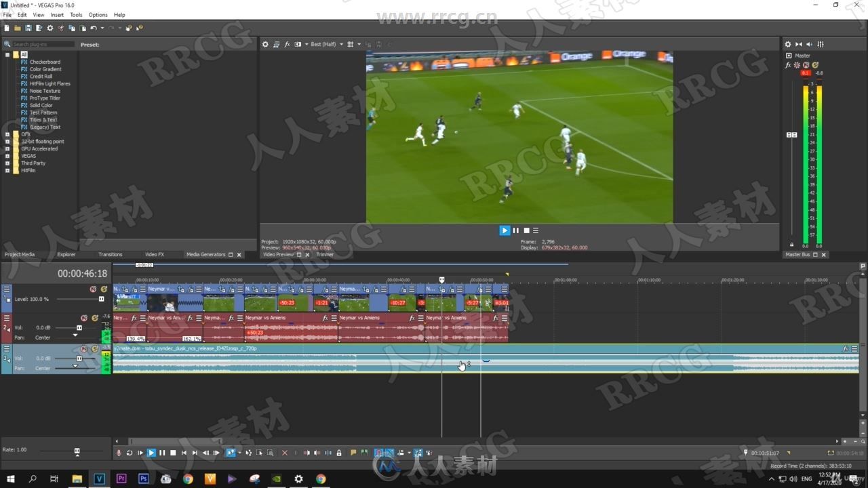
Task: Toggle snapping (magnet icon) in timeline toolbar
Action: point(379,453)
